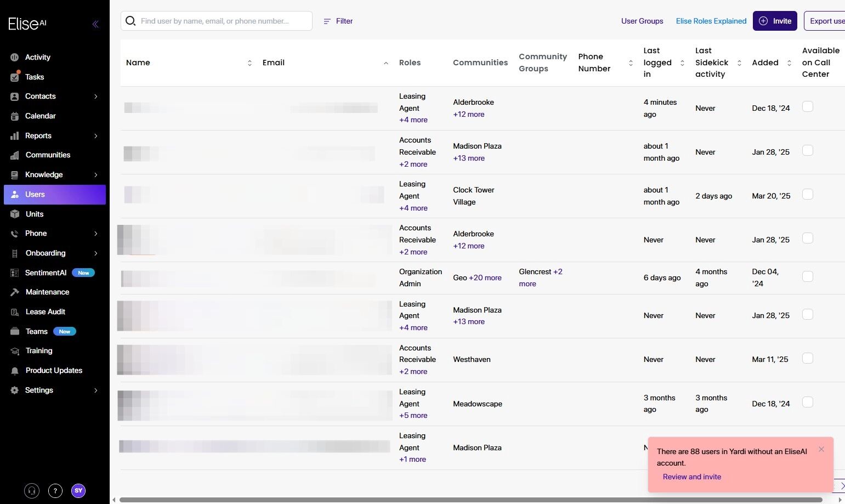This screenshot has width=845, height=504.
Task: Click inside the user search field
Action: pyautogui.click(x=217, y=21)
